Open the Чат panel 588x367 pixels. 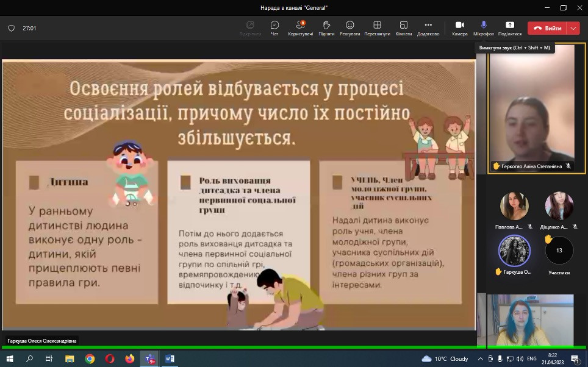pyautogui.click(x=274, y=28)
